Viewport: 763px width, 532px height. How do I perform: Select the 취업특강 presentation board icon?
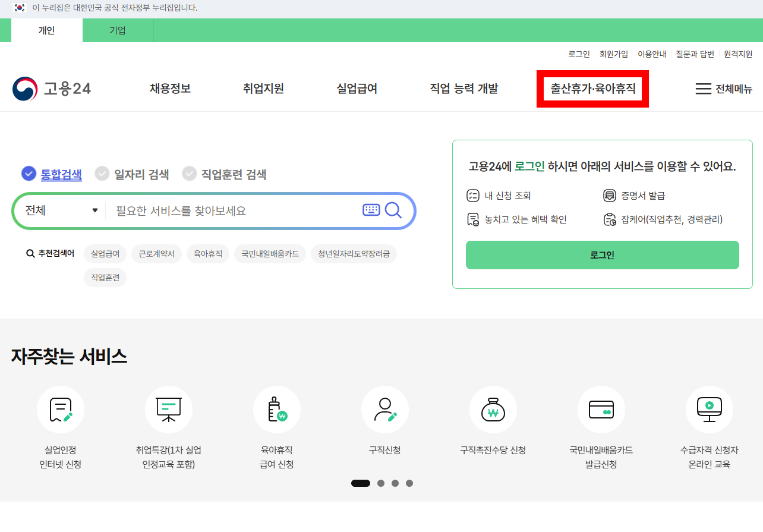[169, 409]
